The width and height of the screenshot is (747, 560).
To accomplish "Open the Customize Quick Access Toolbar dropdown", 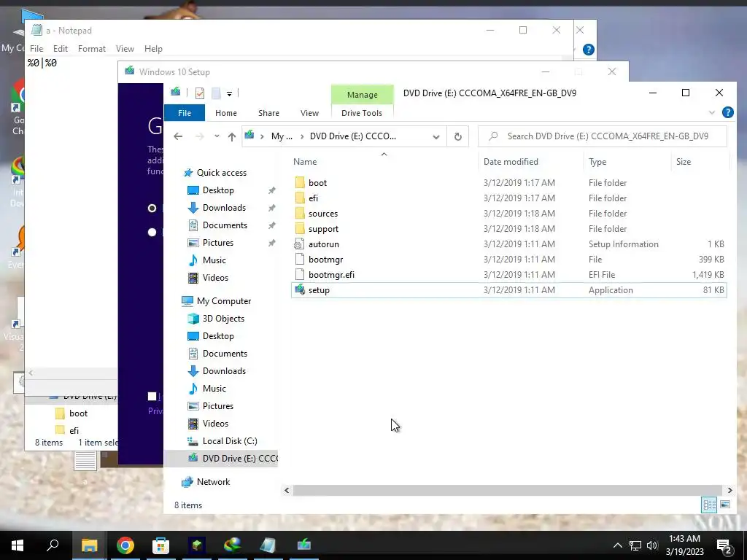I will [x=229, y=94].
